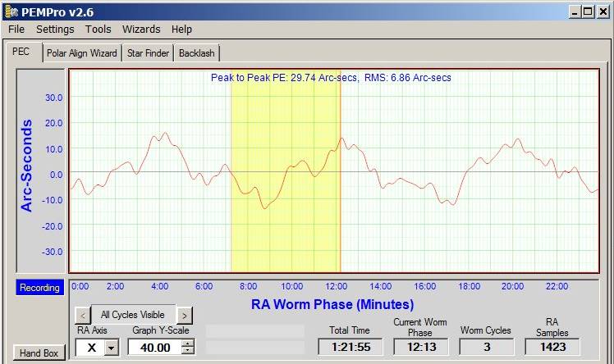Click the Graph Y-Scale 40.00 field
This screenshot has width=614, height=364.
pos(155,347)
